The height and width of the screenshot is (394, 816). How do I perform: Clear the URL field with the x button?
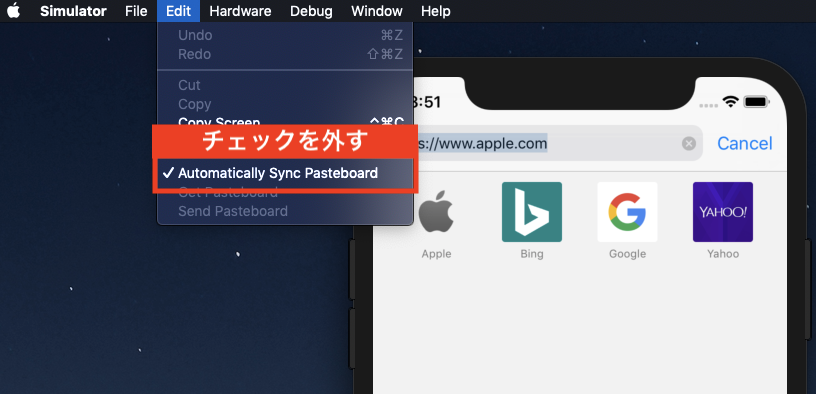point(689,144)
